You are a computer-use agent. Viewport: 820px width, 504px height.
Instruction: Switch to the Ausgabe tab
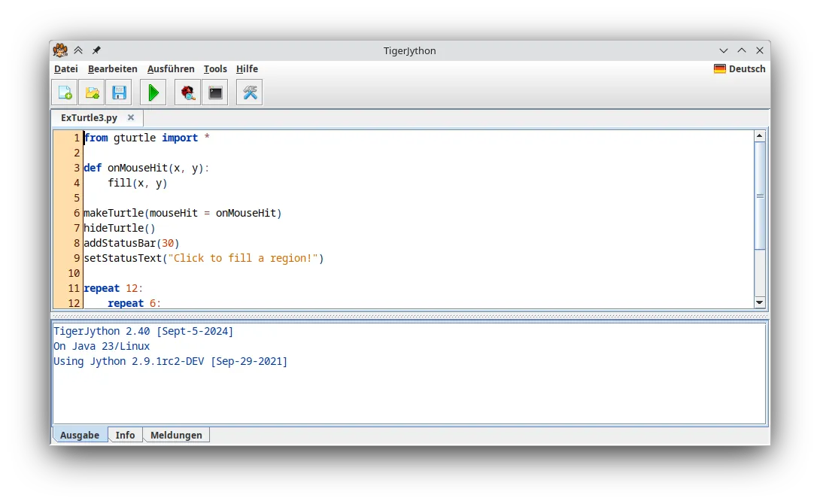tap(80, 435)
